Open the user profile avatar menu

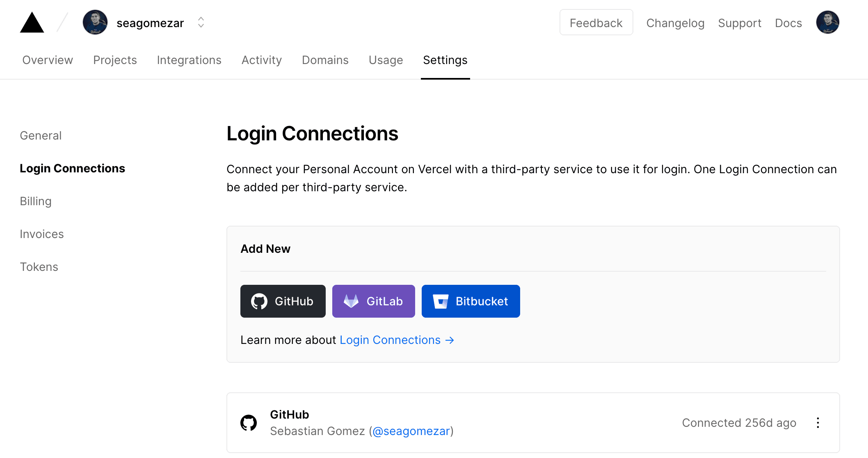[x=827, y=23]
